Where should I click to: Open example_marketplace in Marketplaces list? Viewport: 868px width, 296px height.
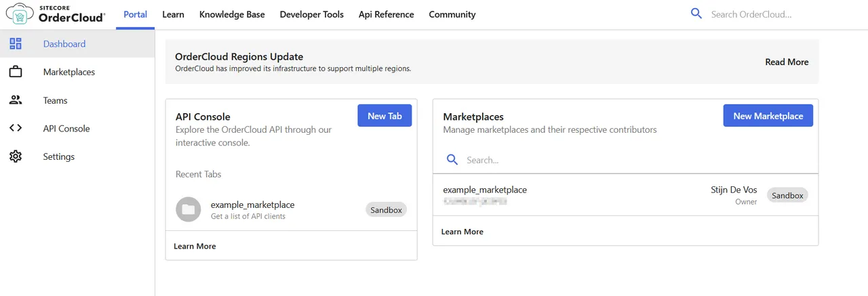point(485,190)
